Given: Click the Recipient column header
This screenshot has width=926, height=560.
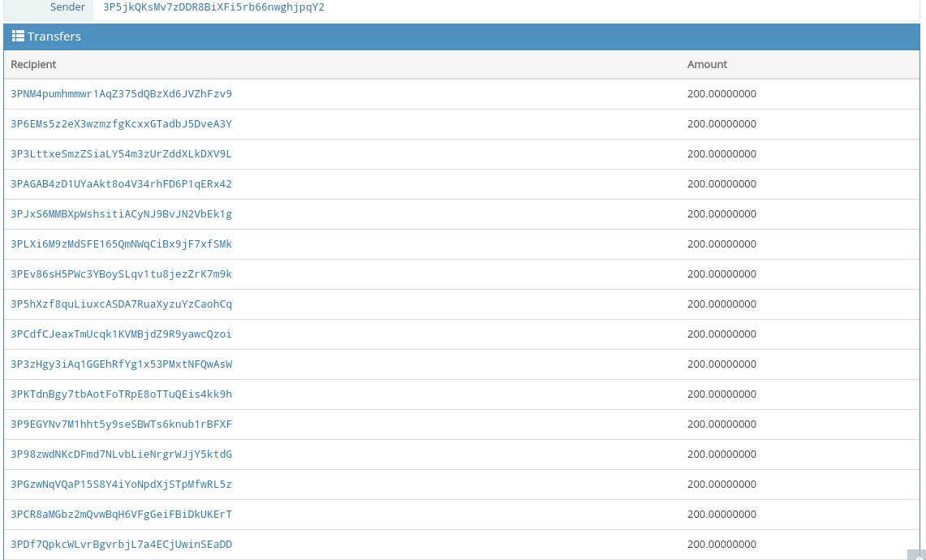Looking at the screenshot, I should coord(33,64).
